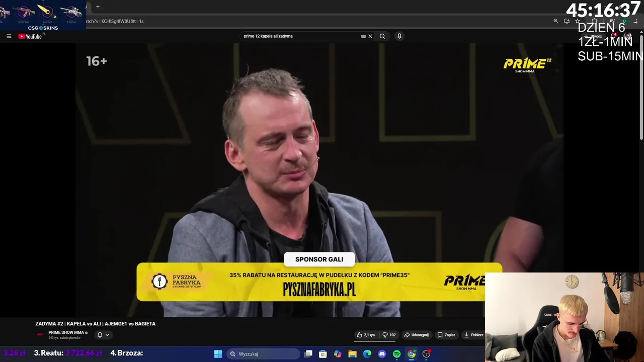Open Chrome media controls icon
Screen dimensions: 644x362
click(x=612, y=21)
